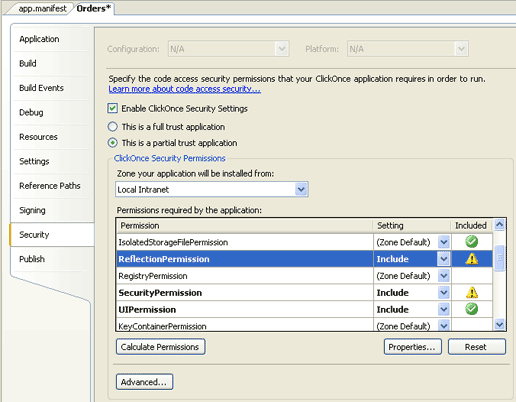Toggle Enable ClickOnce Security Settings checkbox
516x402 pixels.
(x=113, y=108)
